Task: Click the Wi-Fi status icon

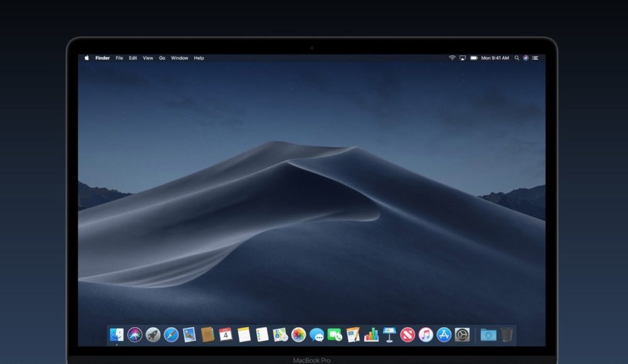Action: coord(452,58)
